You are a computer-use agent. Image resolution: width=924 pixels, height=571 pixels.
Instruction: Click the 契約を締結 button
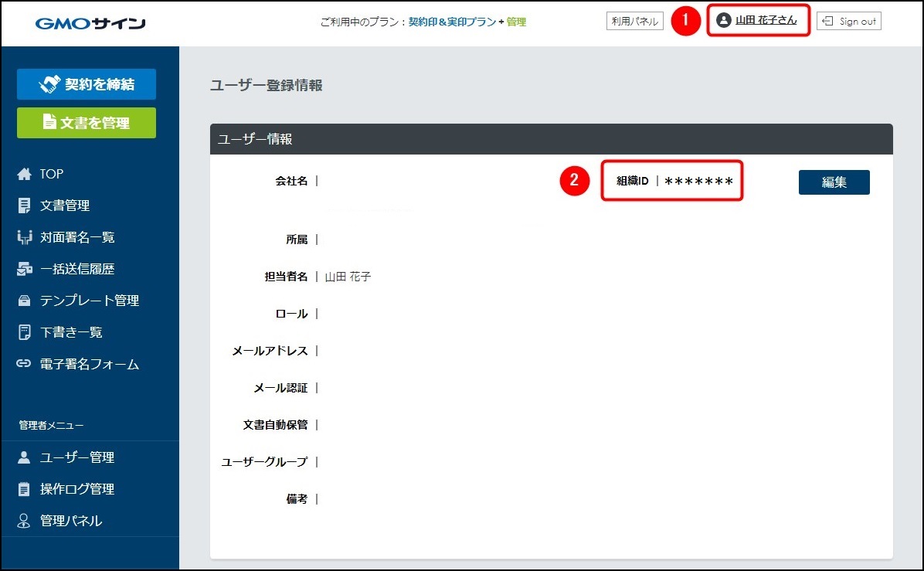(x=87, y=84)
